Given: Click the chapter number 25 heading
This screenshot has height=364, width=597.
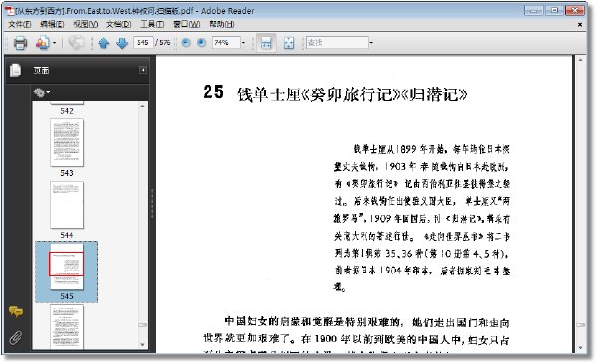Looking at the screenshot, I should point(213,92).
